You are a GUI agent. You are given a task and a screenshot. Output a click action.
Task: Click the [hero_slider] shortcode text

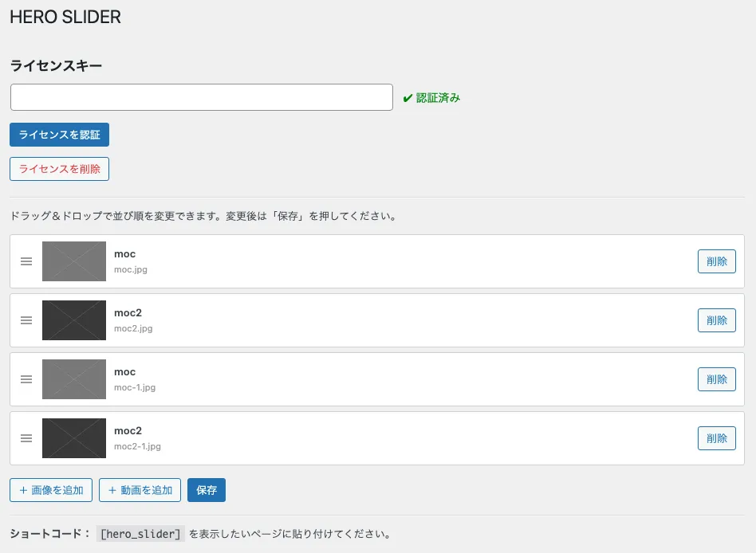click(140, 534)
